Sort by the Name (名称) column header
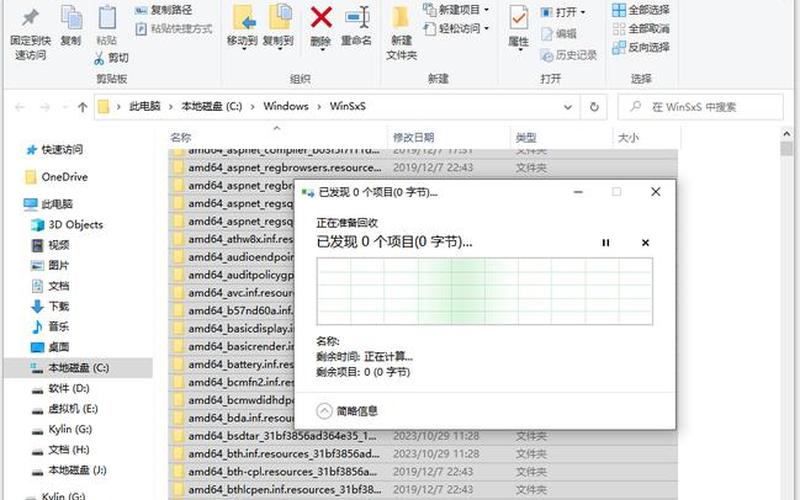Image resolution: width=800 pixels, height=500 pixels. 181,137
